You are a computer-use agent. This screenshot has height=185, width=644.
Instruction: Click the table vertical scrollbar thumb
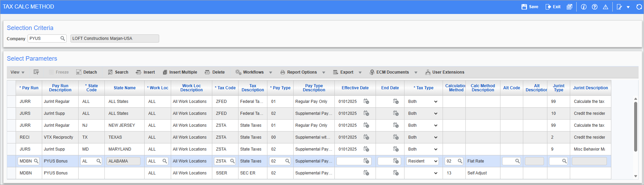click(635, 126)
